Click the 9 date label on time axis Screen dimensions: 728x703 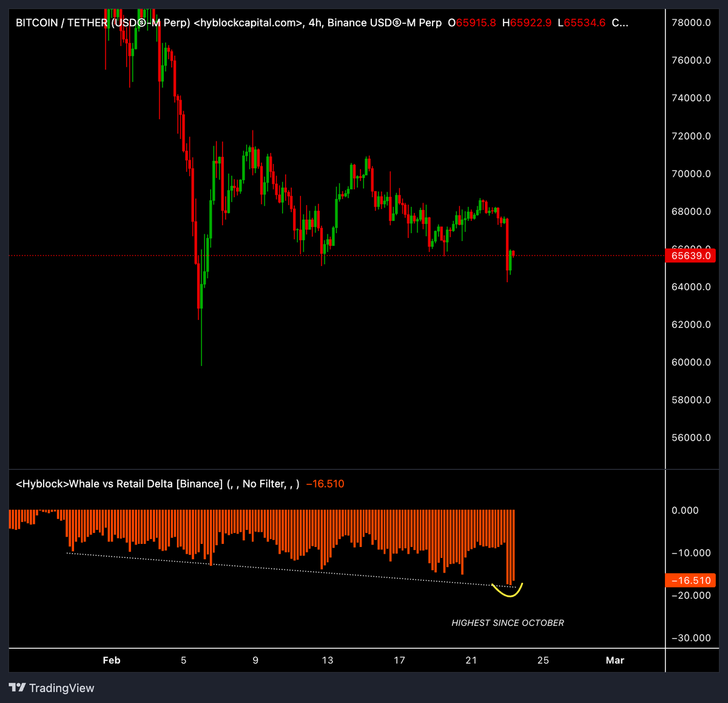pos(255,660)
